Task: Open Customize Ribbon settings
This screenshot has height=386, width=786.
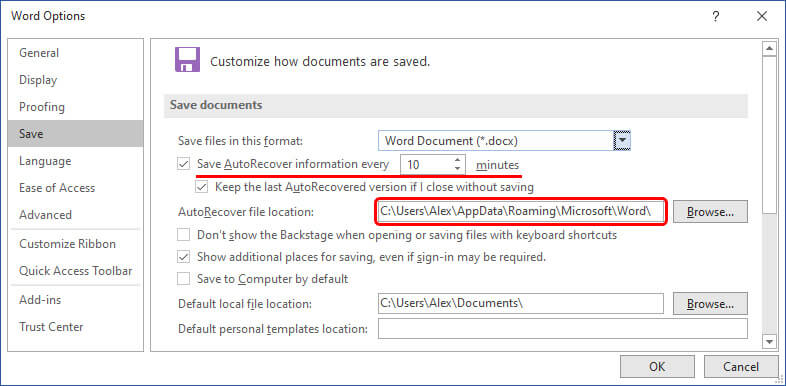Action: click(75, 244)
